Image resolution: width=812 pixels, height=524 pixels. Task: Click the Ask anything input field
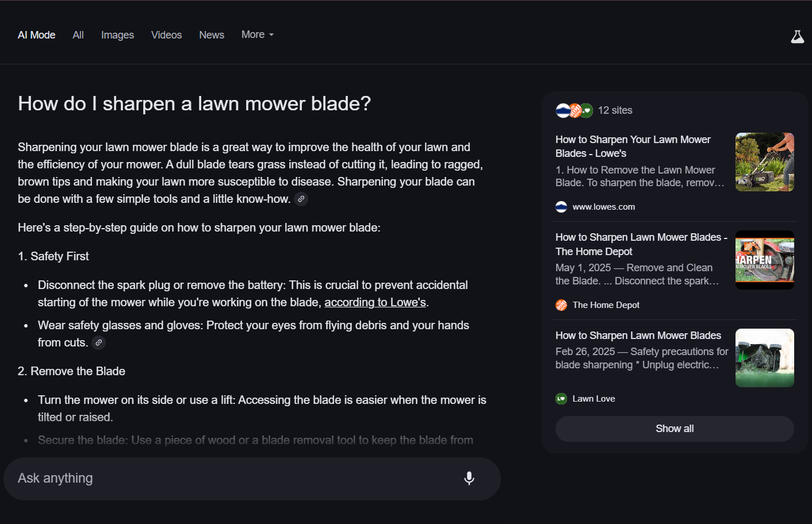pos(230,478)
